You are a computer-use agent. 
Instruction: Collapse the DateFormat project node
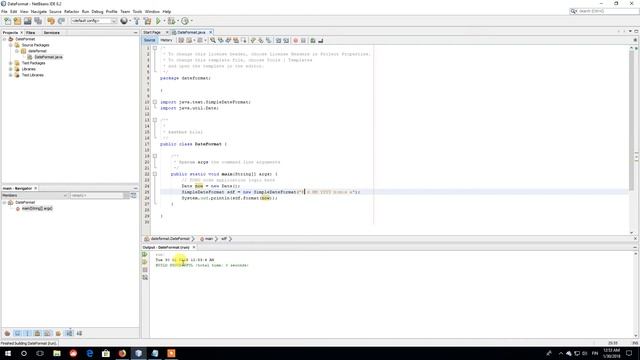point(4,39)
